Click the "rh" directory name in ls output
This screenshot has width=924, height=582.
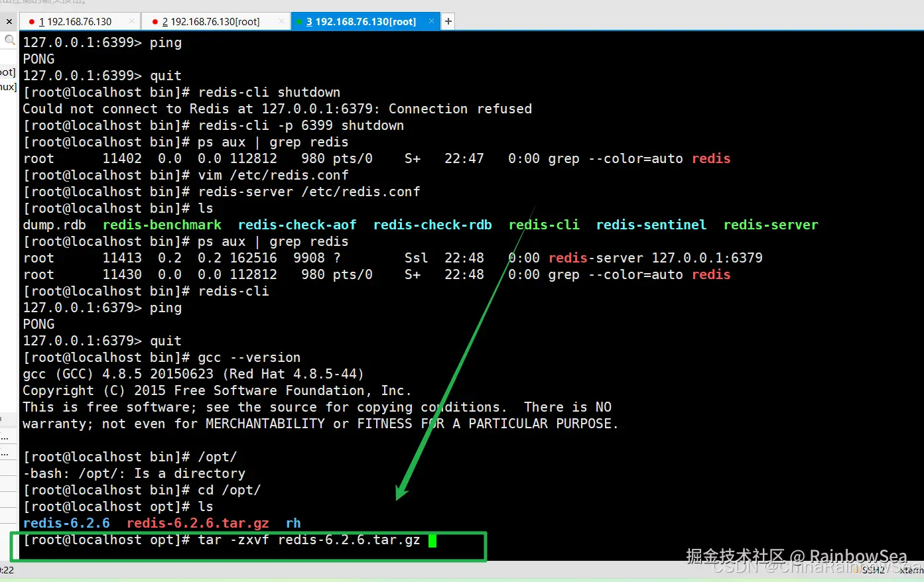(293, 523)
